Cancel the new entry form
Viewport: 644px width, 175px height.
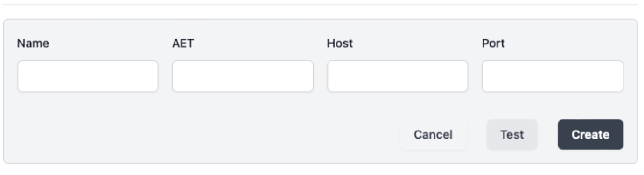[433, 135]
